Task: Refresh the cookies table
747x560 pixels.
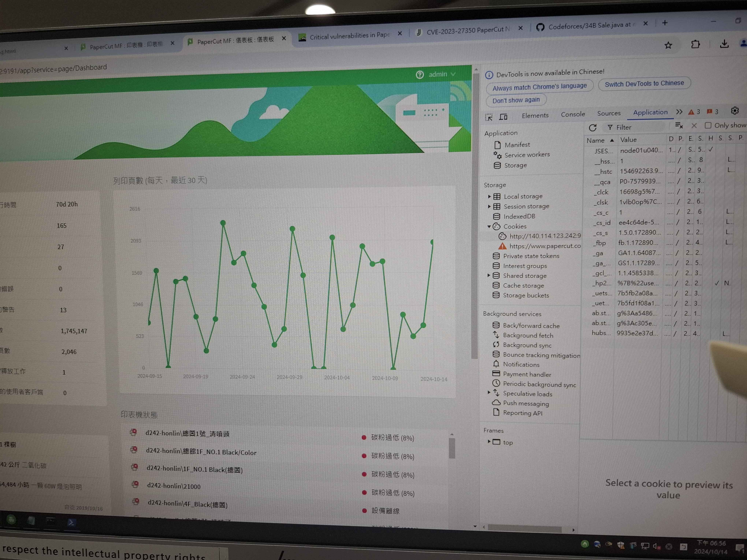Action: tap(593, 128)
